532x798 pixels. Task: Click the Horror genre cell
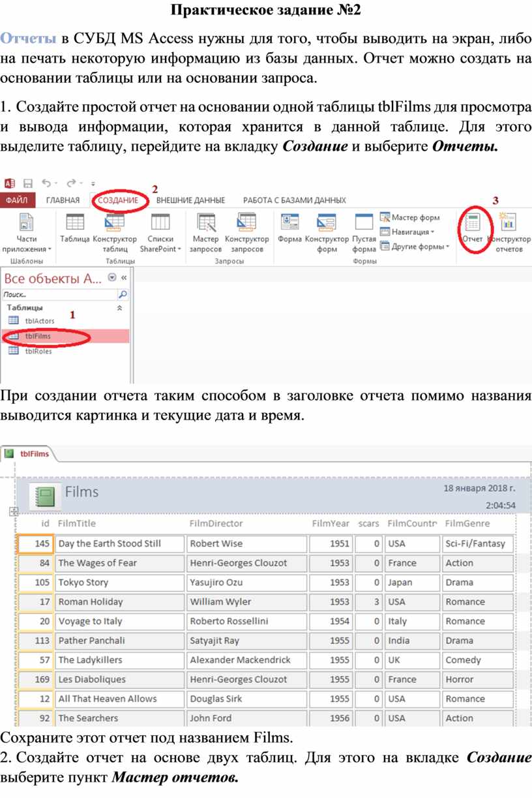478,679
